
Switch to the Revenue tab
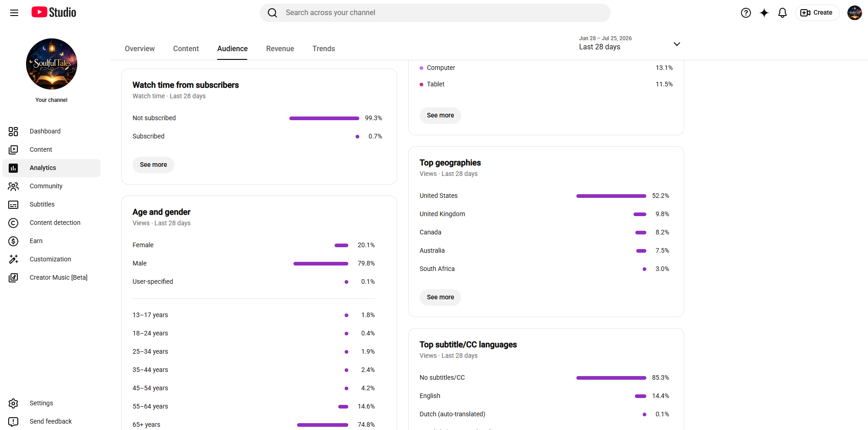280,49
